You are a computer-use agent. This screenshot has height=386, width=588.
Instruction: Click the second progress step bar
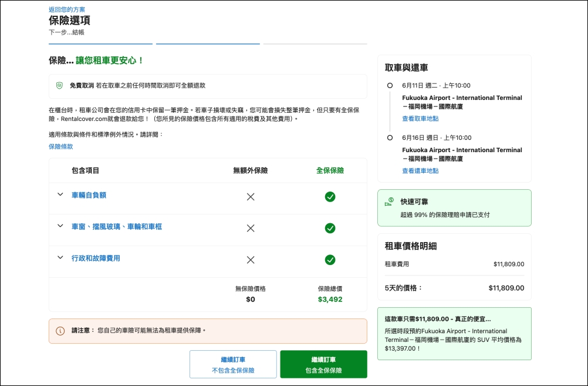[208, 44]
